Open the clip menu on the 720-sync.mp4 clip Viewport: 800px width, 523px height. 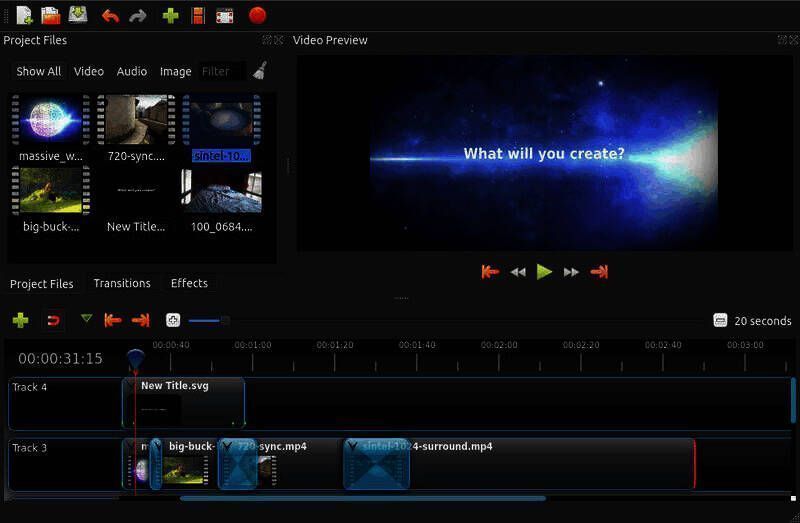[x=227, y=447]
